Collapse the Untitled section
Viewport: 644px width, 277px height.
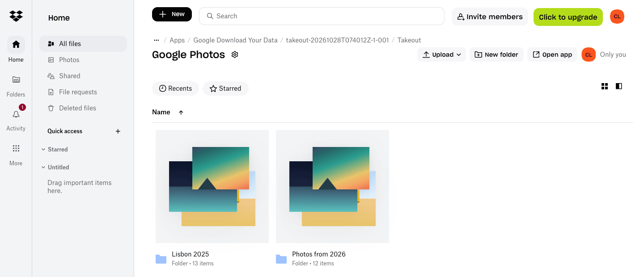coord(43,167)
